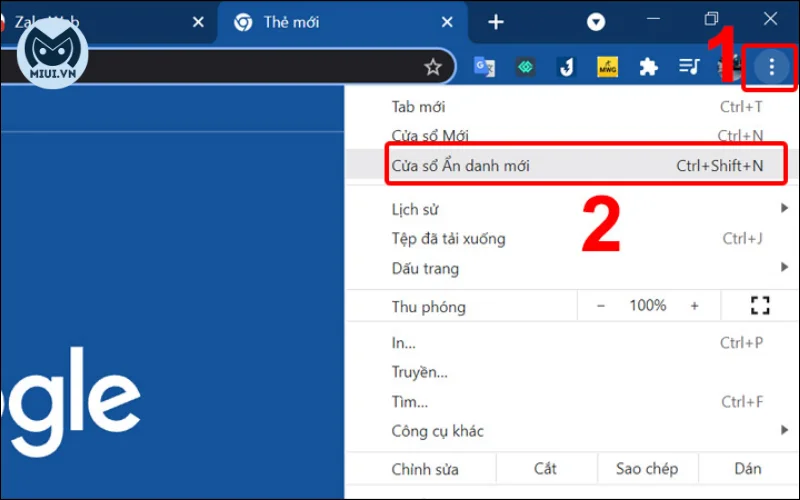
Task: Select the In... print menu item
Action: tap(572, 343)
